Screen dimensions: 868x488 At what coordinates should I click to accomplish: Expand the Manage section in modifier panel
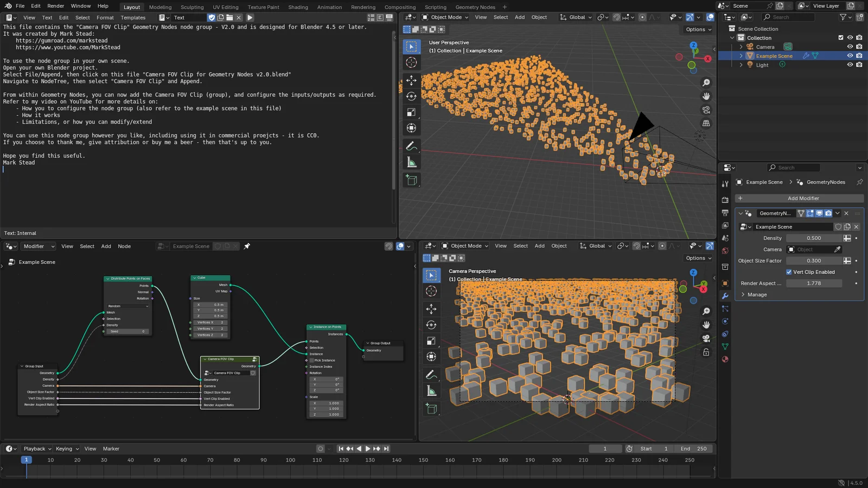coord(757,295)
